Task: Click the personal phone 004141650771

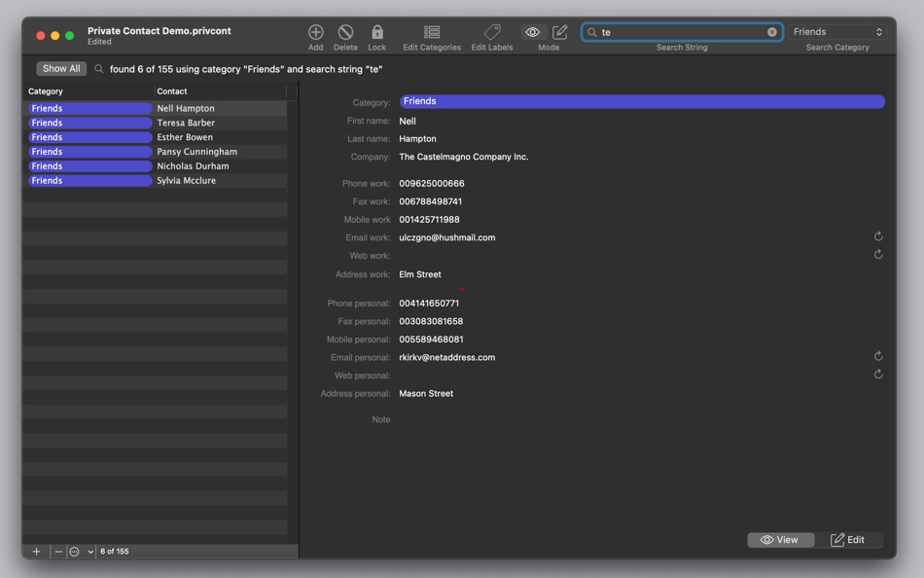Action: (x=429, y=304)
